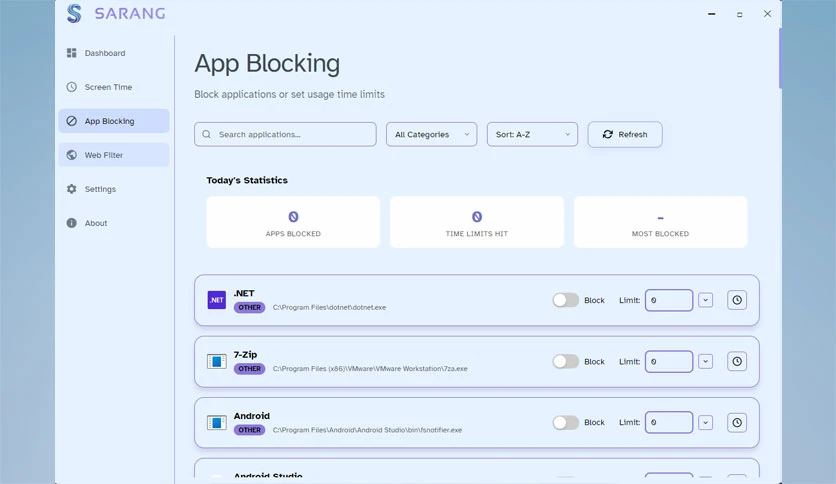Click the .NET app icon
The image size is (836, 484).
tap(216, 300)
